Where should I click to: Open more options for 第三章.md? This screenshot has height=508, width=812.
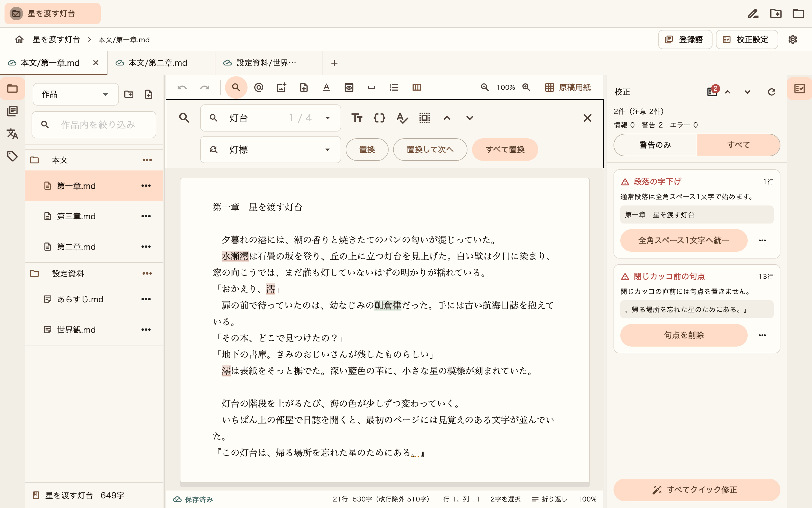point(146,216)
